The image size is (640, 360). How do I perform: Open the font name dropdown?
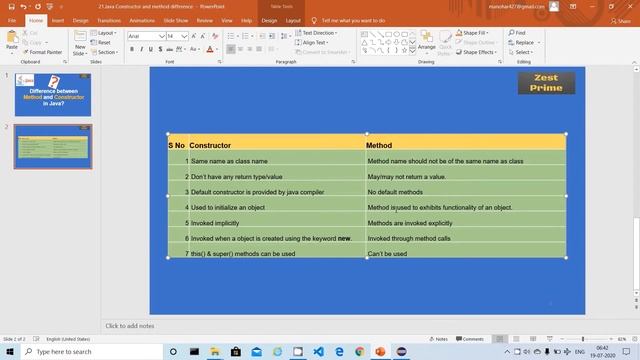[162, 36]
